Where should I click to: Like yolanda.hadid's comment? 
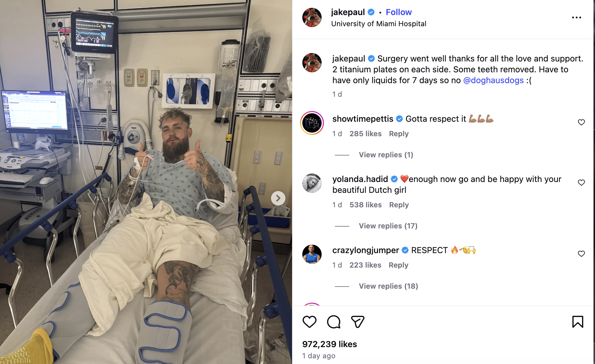tap(581, 183)
